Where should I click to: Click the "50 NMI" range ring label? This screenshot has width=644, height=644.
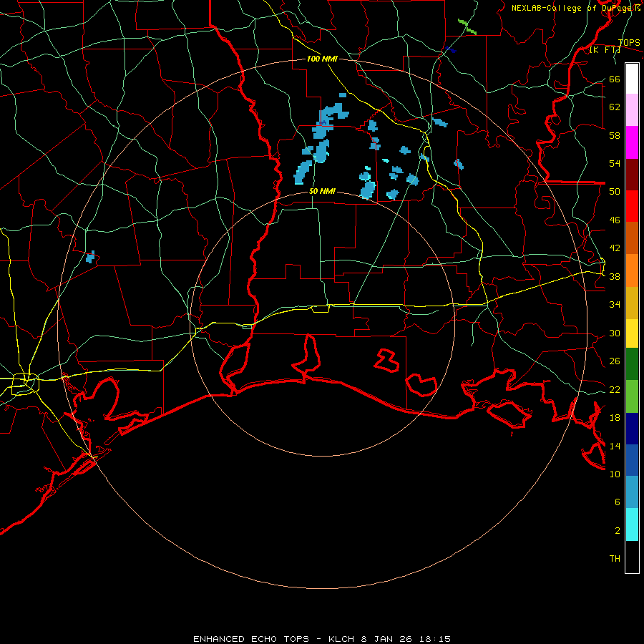[x=322, y=191]
